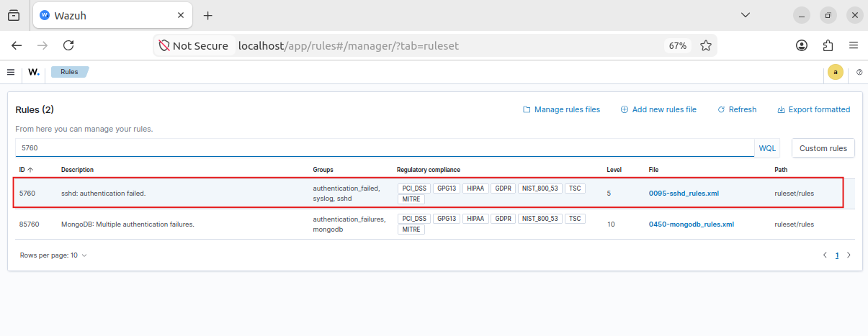Click the MITRE badge in MongoDB rule row

pos(411,230)
